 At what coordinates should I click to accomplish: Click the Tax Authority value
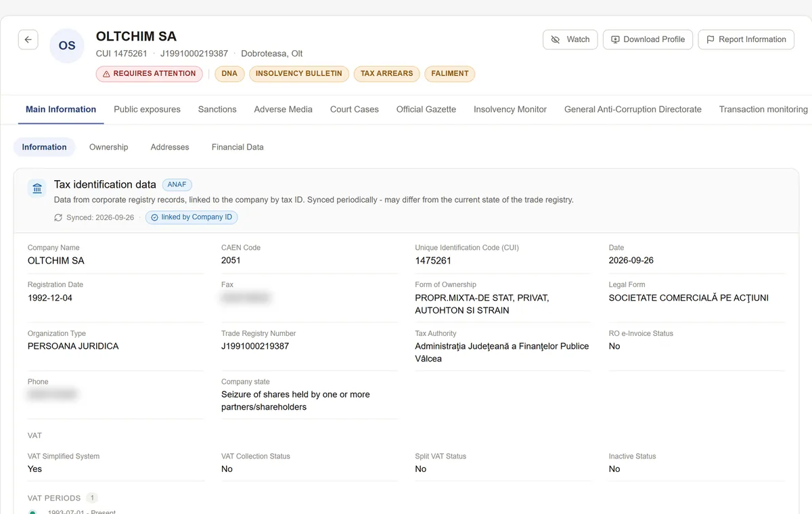point(502,352)
